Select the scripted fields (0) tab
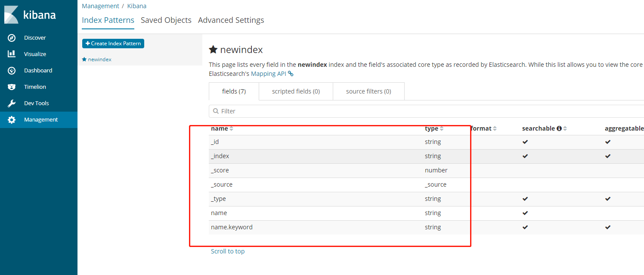The height and width of the screenshot is (275, 644). [296, 91]
